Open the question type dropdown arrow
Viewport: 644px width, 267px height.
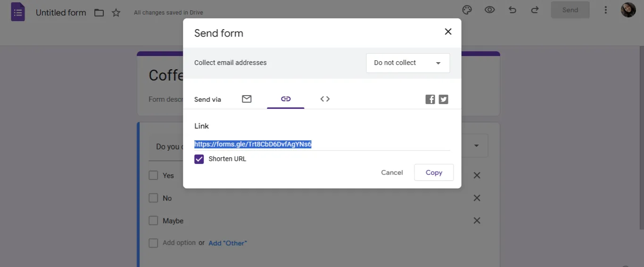tap(477, 146)
